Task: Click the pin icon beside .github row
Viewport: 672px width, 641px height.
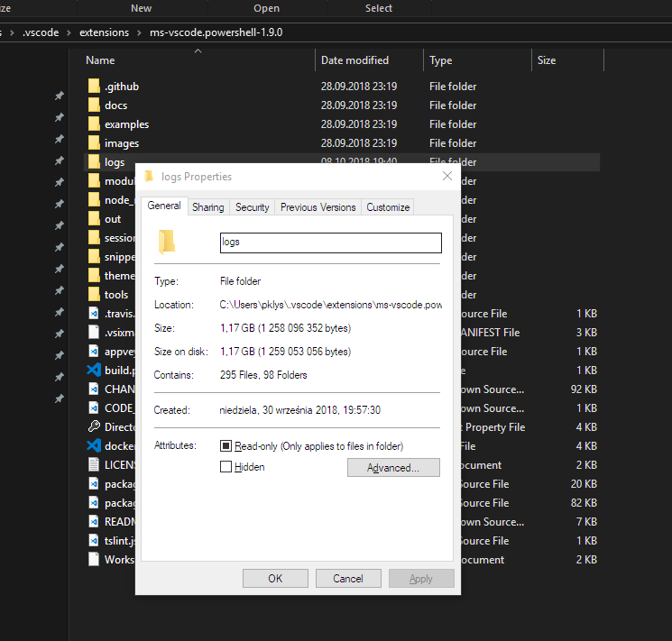Action: 60,96
